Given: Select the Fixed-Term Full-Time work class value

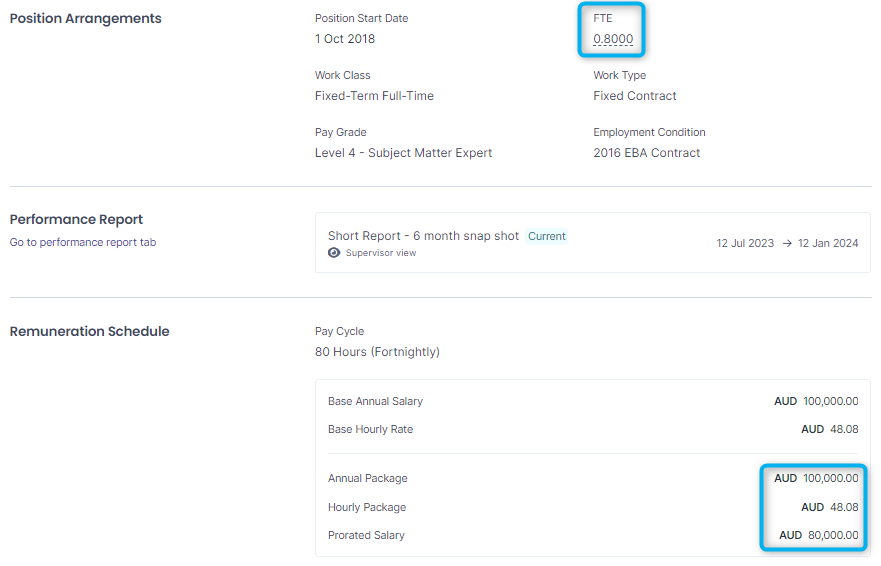Looking at the screenshot, I should [x=374, y=96].
